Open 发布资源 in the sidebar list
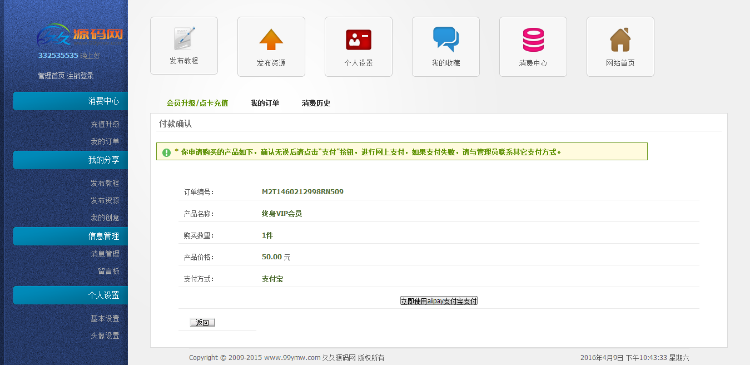This screenshot has height=365, width=750. coord(105,200)
